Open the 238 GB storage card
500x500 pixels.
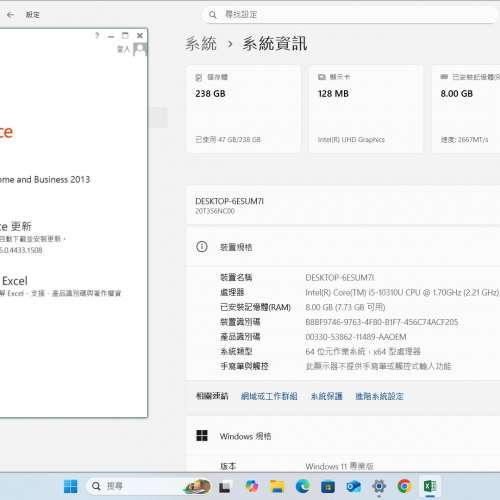(x=243, y=109)
